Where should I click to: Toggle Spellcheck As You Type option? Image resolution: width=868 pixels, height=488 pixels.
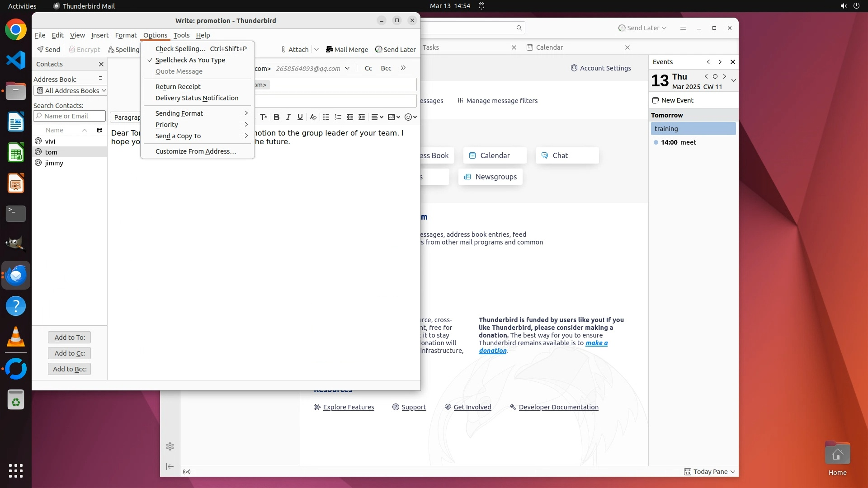[190, 60]
